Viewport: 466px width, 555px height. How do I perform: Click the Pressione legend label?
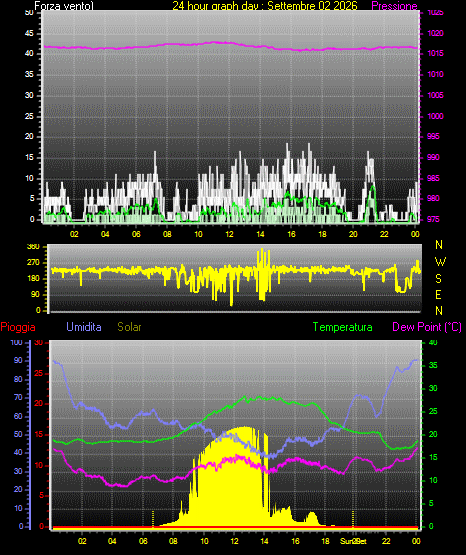(x=395, y=6)
